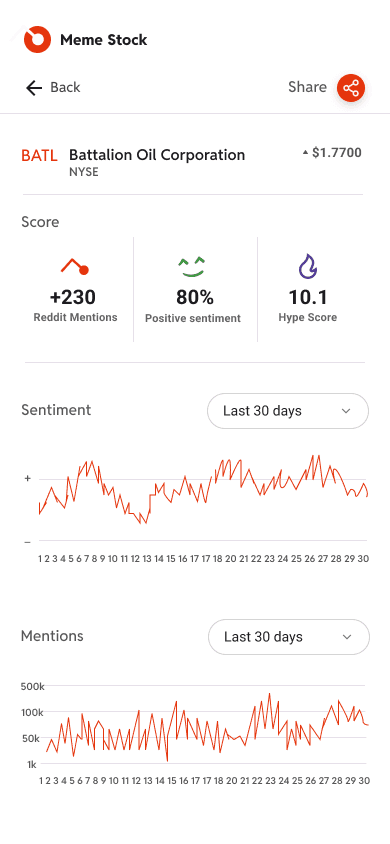
Task: Click the price up-triangle indicator
Action: pos(306,153)
